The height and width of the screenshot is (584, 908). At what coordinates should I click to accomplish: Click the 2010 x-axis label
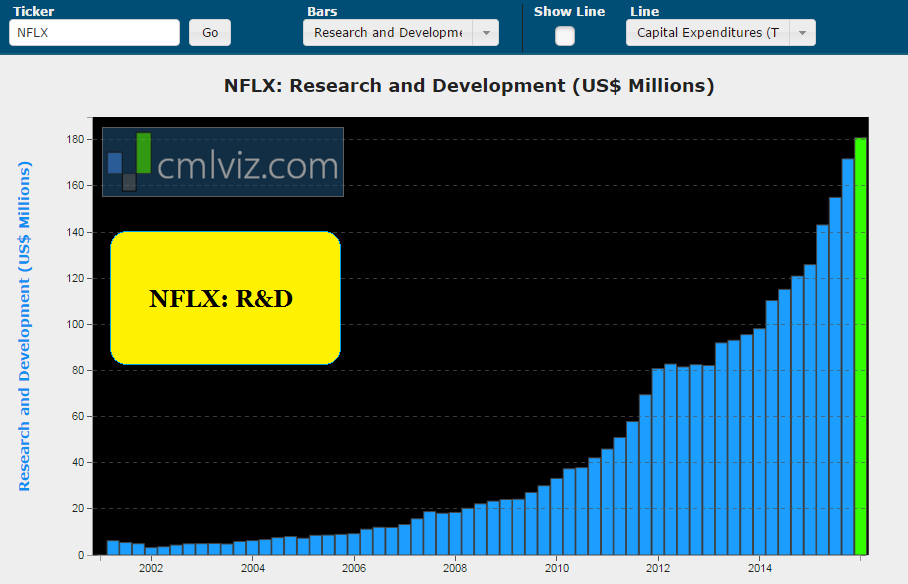tap(556, 568)
